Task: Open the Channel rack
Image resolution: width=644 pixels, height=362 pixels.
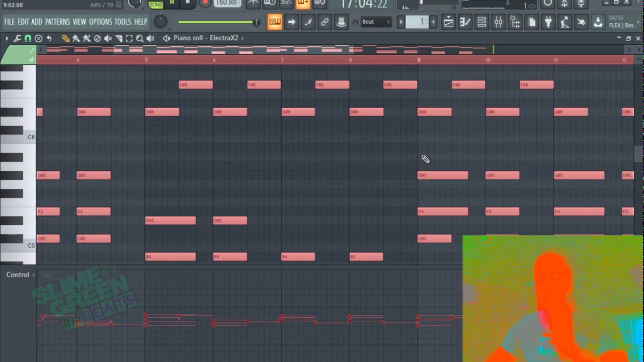Action: [481, 22]
